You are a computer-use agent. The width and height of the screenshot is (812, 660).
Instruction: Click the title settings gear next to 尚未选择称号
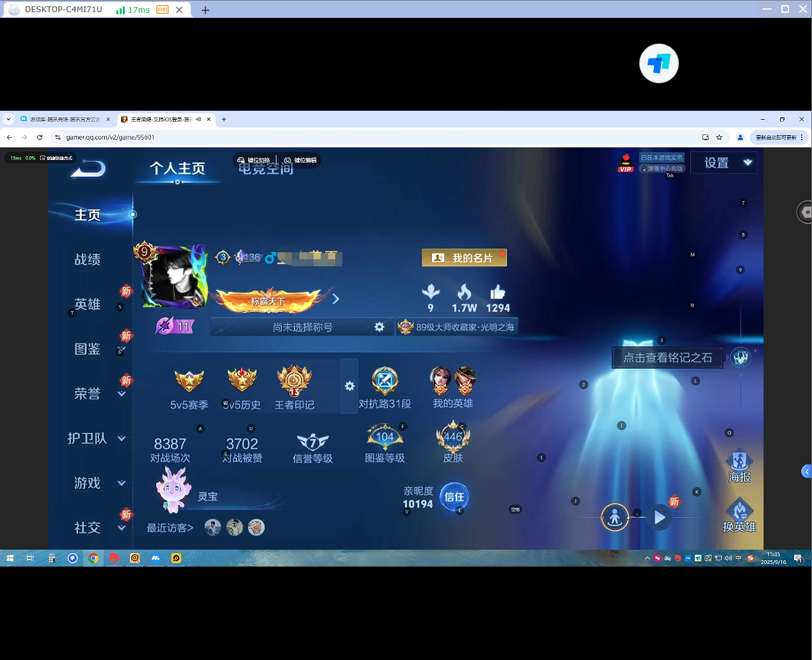pos(379,327)
